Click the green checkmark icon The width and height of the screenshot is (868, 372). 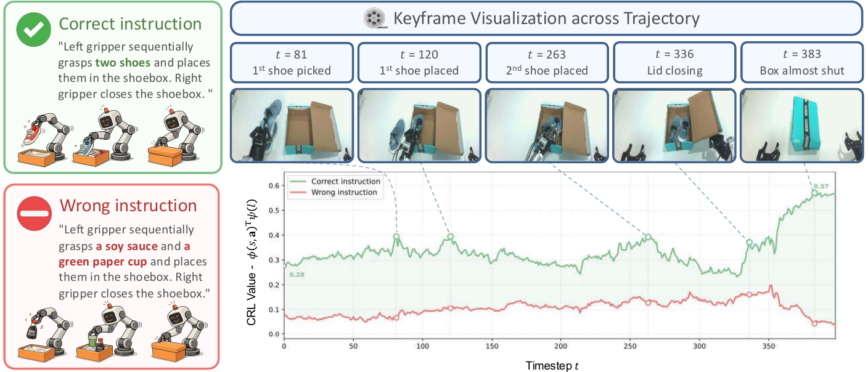pos(33,28)
